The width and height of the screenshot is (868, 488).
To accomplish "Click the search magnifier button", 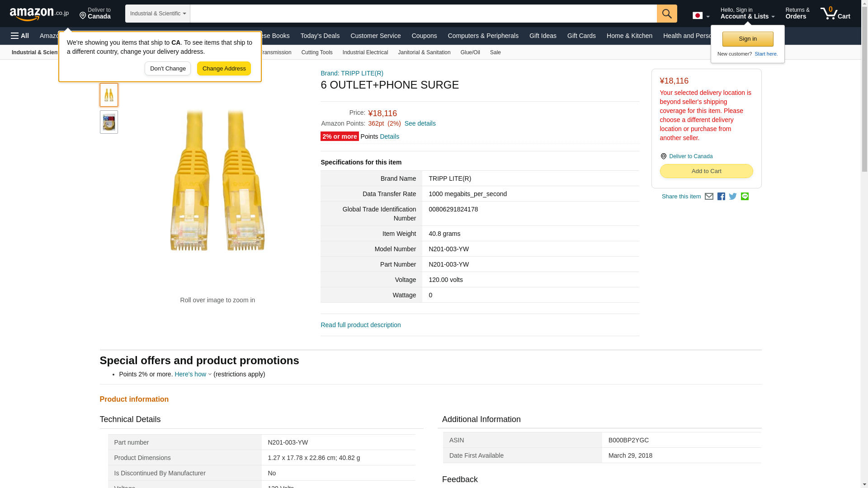I will click(x=666, y=14).
